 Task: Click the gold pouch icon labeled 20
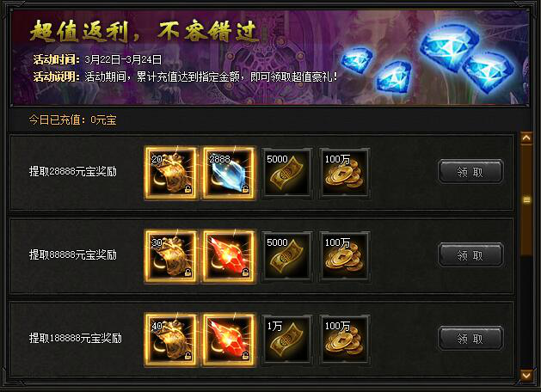(171, 173)
